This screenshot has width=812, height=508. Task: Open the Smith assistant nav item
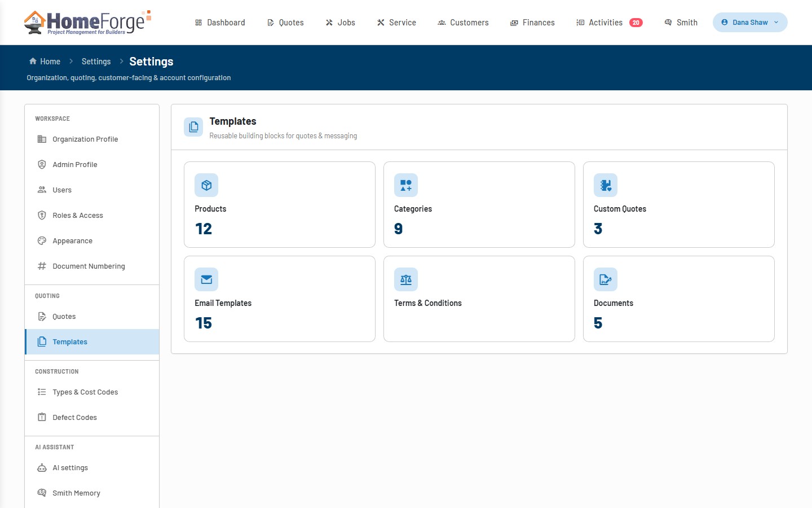tap(681, 23)
